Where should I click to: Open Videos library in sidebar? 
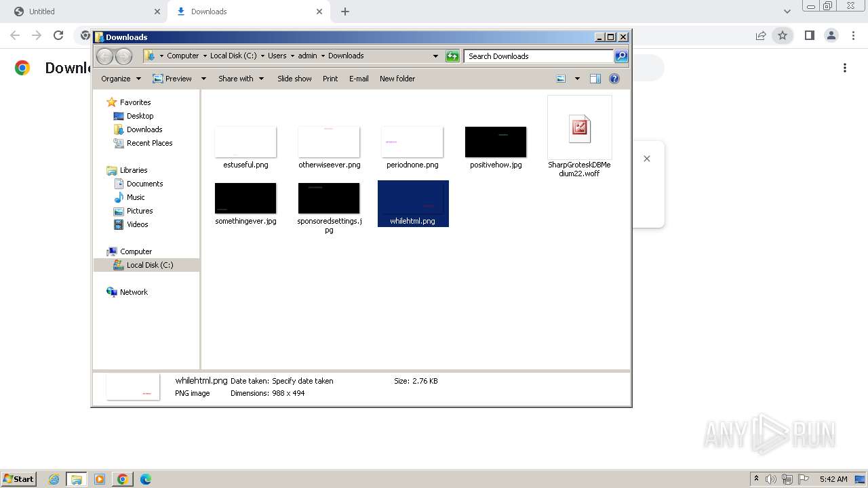[137, 224]
